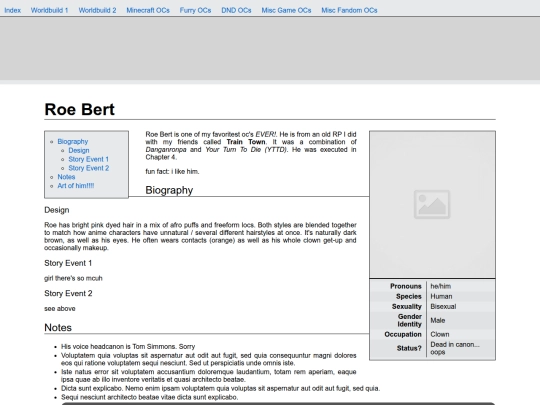Click the Story Event 1 heading
The height and width of the screenshot is (405, 540).
tap(68, 263)
